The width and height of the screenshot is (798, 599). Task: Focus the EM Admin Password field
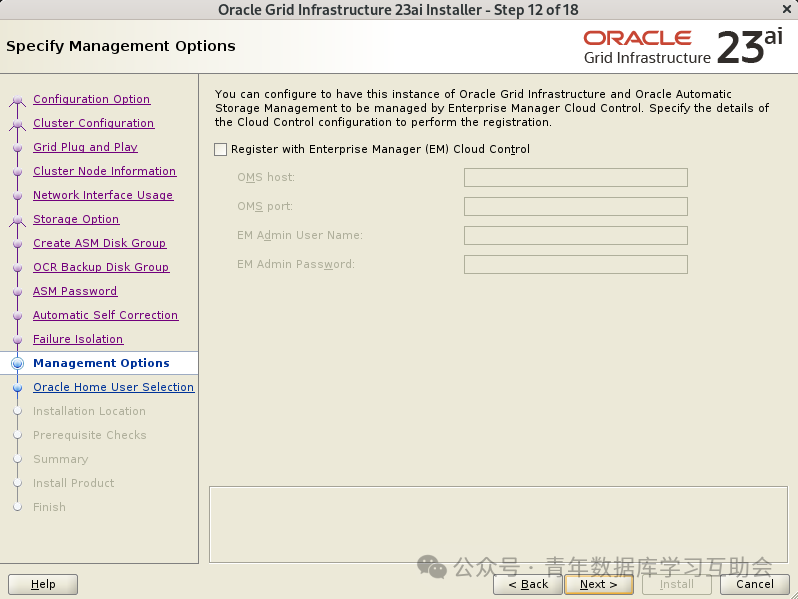(x=576, y=265)
